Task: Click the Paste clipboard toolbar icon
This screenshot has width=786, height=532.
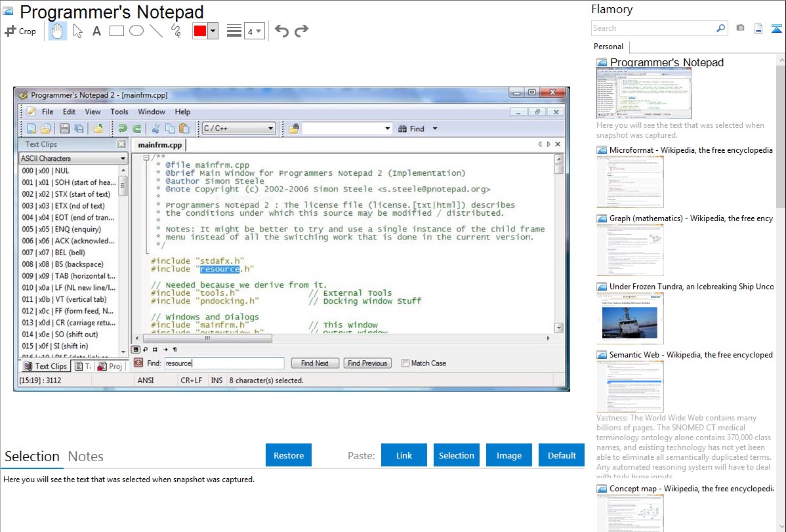Action: 184,129
